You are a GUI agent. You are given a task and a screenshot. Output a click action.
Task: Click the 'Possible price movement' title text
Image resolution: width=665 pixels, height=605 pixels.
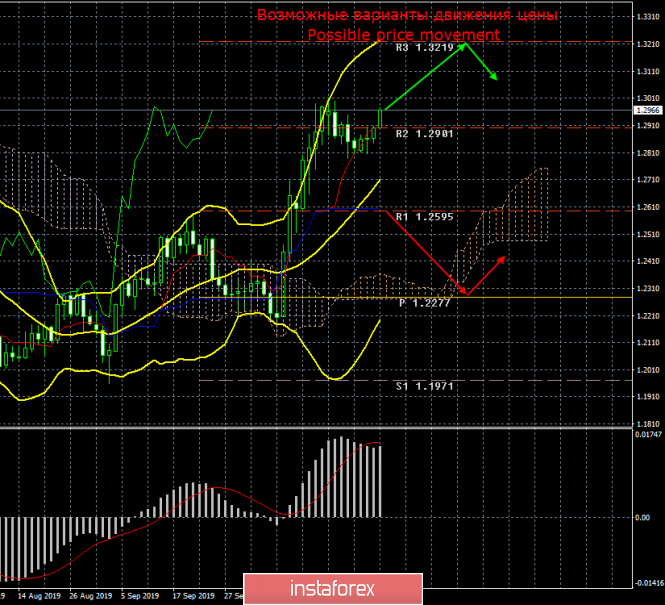point(404,35)
